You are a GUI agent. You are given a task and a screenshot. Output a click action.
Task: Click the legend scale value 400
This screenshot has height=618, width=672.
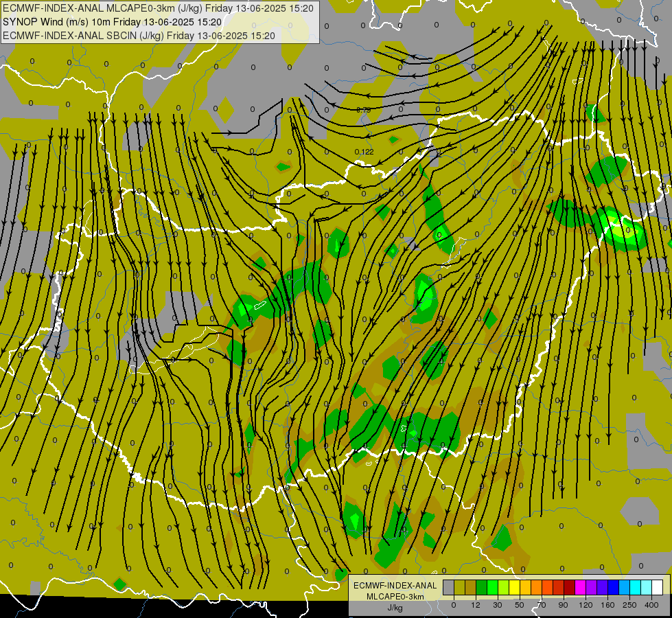pyautogui.click(x=651, y=605)
